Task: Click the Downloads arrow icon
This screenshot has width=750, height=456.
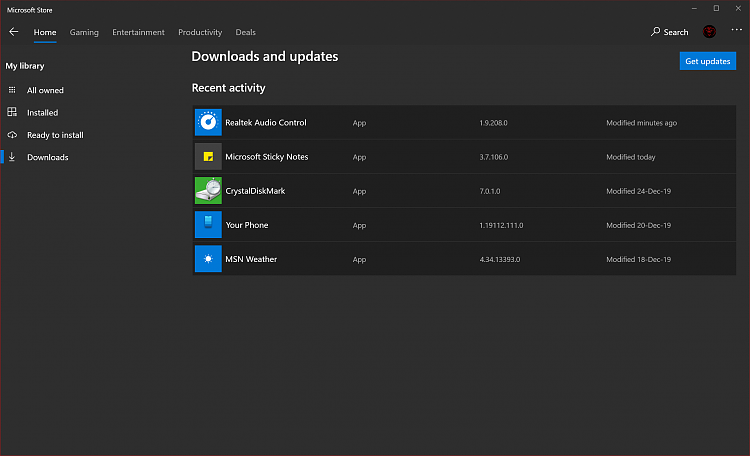Action: (12, 157)
